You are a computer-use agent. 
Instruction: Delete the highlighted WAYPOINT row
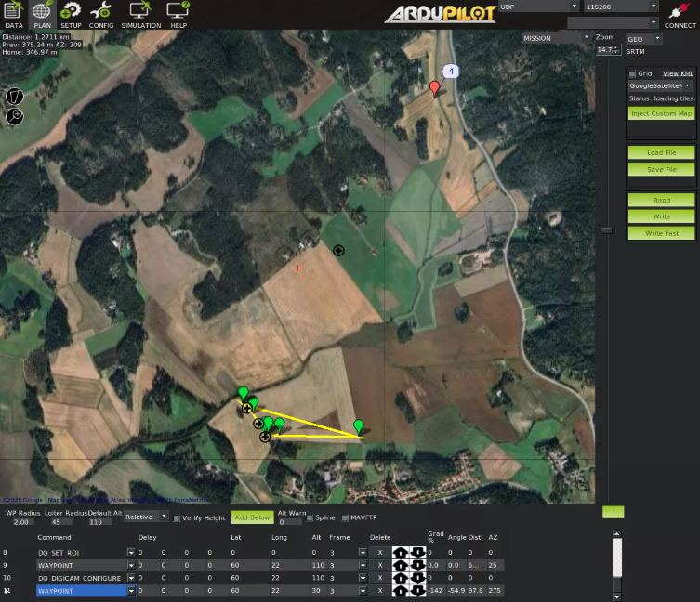click(380, 591)
